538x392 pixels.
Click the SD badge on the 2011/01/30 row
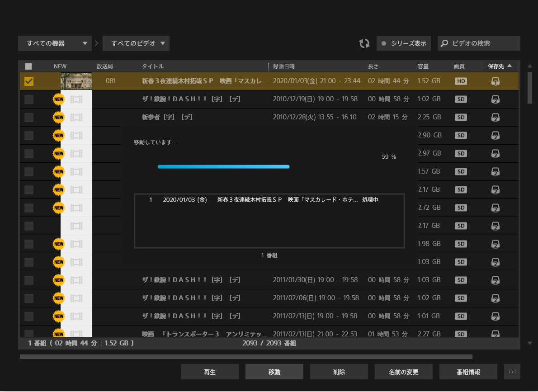tap(461, 280)
